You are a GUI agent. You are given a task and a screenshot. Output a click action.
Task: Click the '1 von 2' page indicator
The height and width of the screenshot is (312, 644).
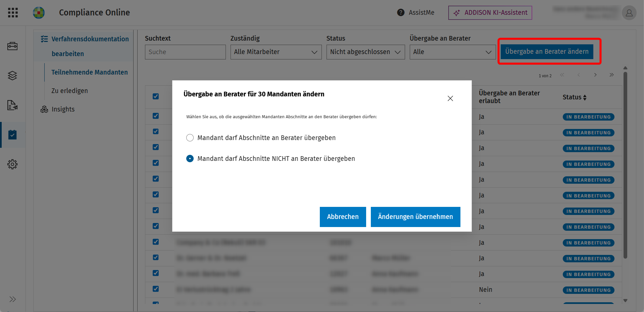[545, 76]
